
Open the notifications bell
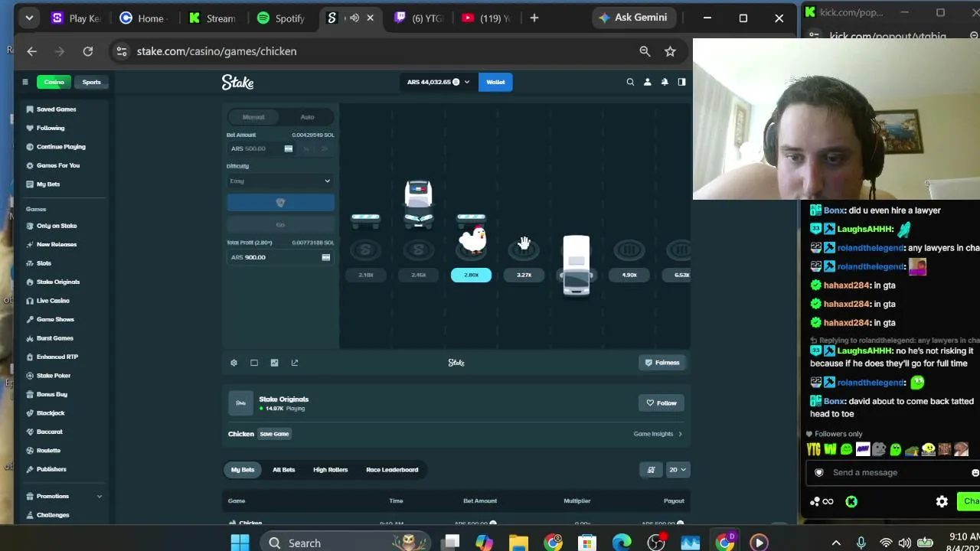click(x=665, y=82)
